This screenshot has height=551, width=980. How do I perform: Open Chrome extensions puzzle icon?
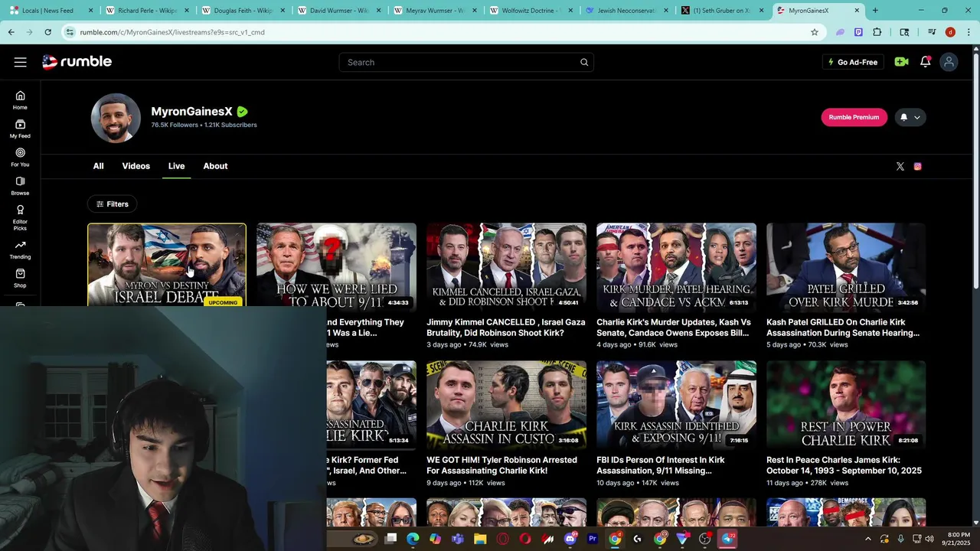pyautogui.click(x=877, y=32)
